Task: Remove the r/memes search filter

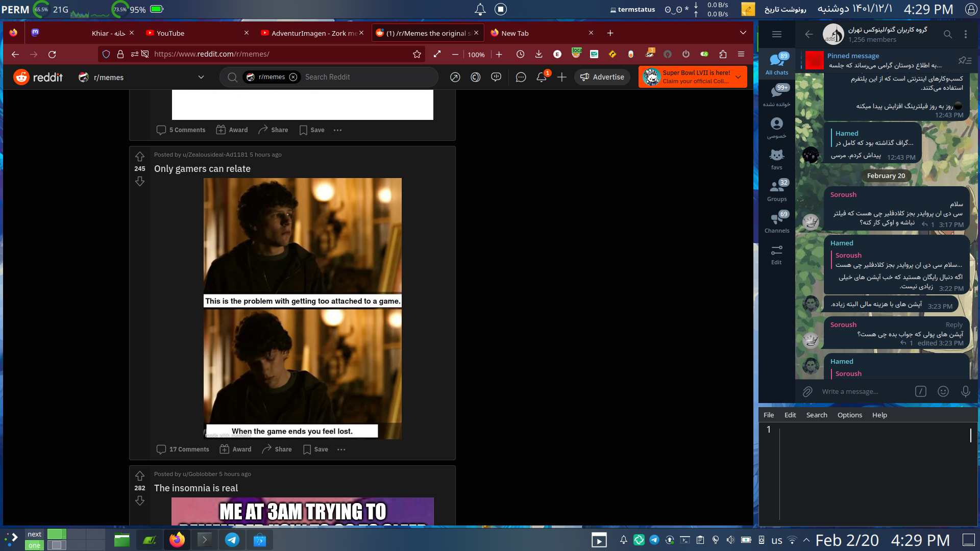Action: click(293, 77)
